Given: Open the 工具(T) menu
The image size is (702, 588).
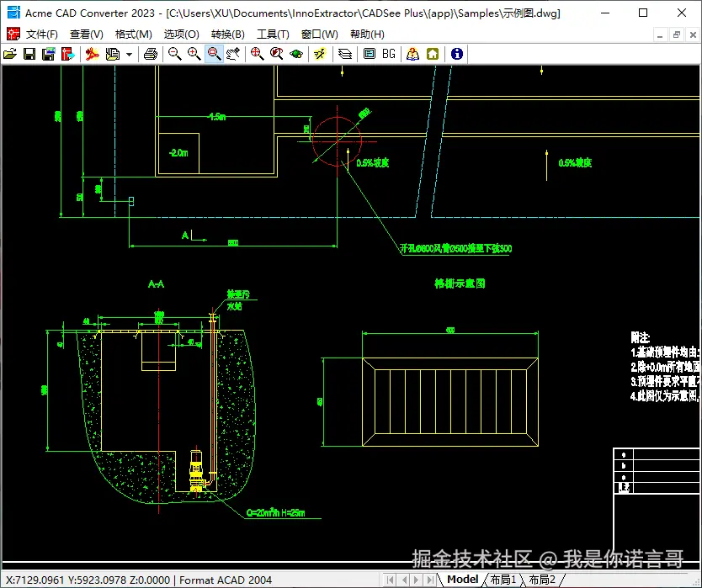Looking at the screenshot, I should coord(273,34).
